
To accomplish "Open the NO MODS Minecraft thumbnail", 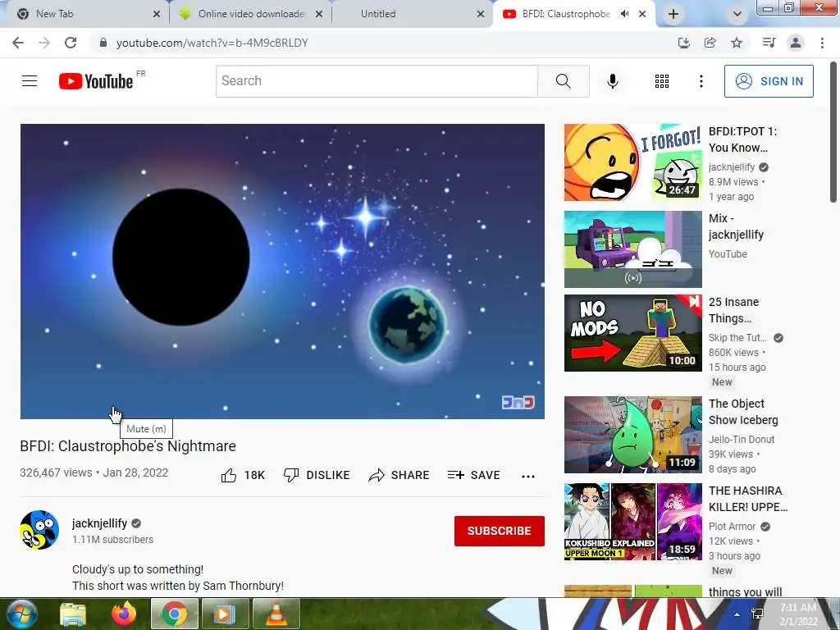I will tap(632, 333).
